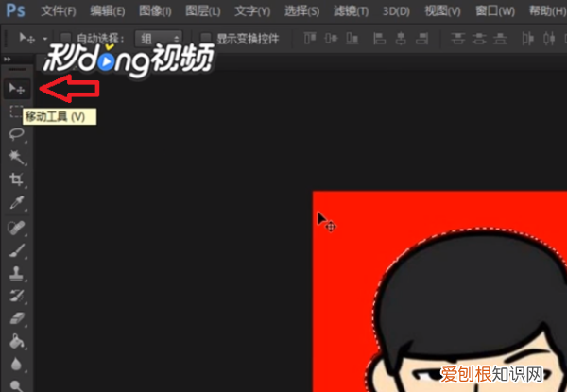Open the 3D(D) menu
The height and width of the screenshot is (392, 567).
[396, 11]
